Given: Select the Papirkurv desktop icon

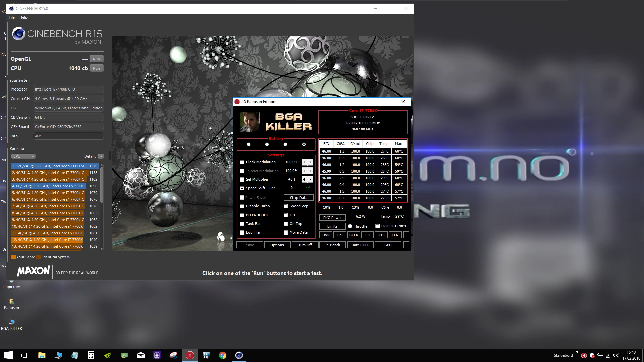Looking at the screenshot, I should (x=12, y=284).
